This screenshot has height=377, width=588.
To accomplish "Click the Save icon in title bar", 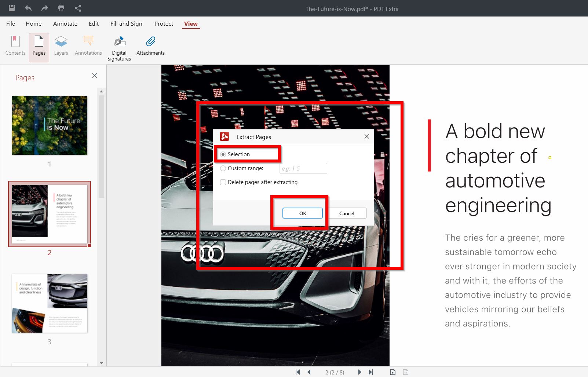I will point(12,8).
